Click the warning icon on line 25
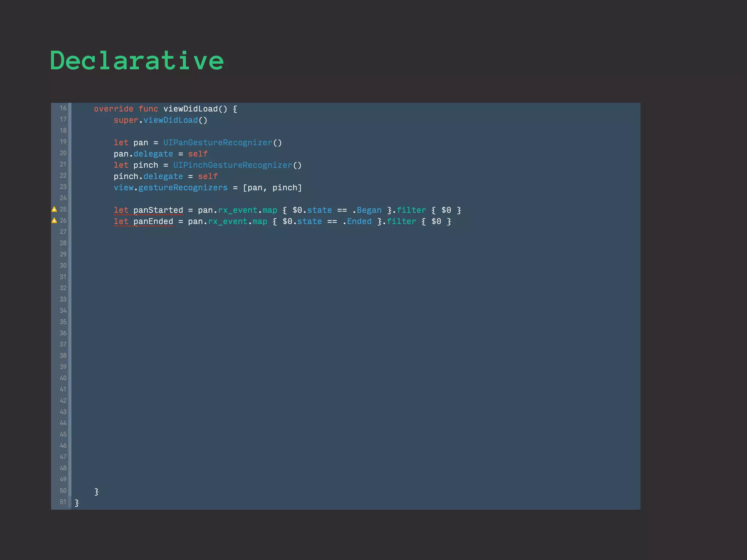The height and width of the screenshot is (560, 747). (54, 209)
